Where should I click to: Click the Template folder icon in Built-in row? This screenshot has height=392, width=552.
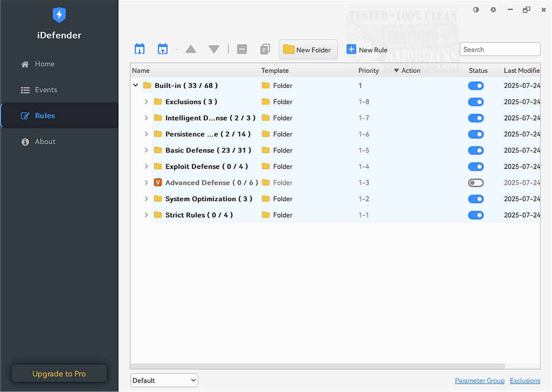coord(266,86)
